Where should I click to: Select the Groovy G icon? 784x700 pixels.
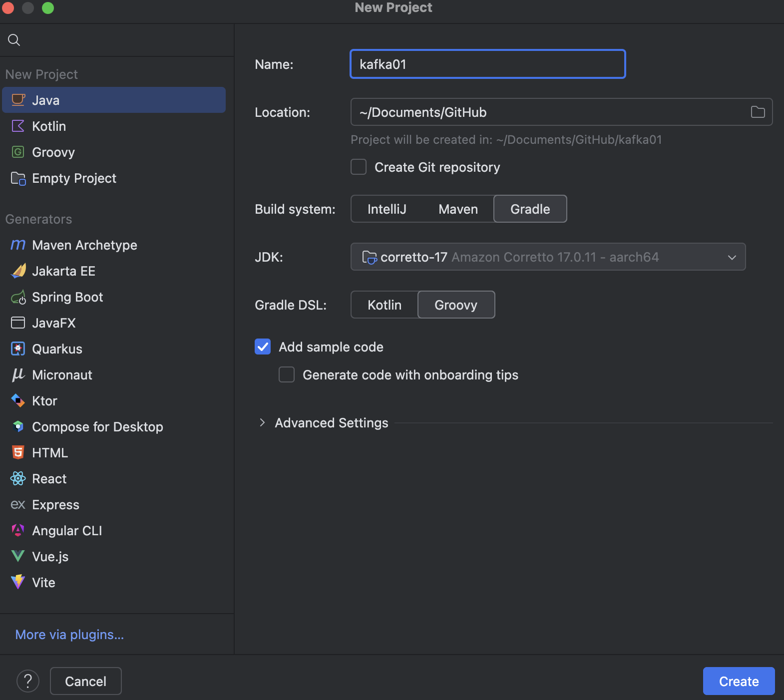click(18, 152)
